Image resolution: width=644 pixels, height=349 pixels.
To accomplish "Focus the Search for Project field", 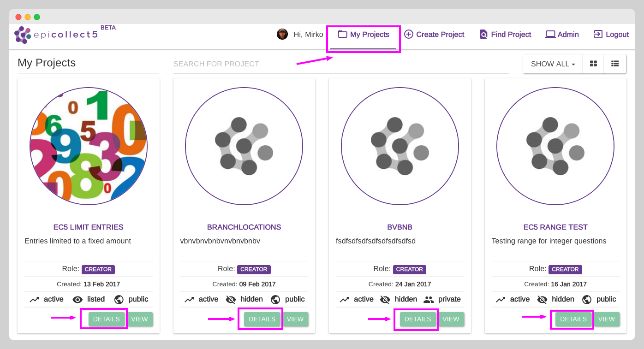I will pyautogui.click(x=340, y=64).
